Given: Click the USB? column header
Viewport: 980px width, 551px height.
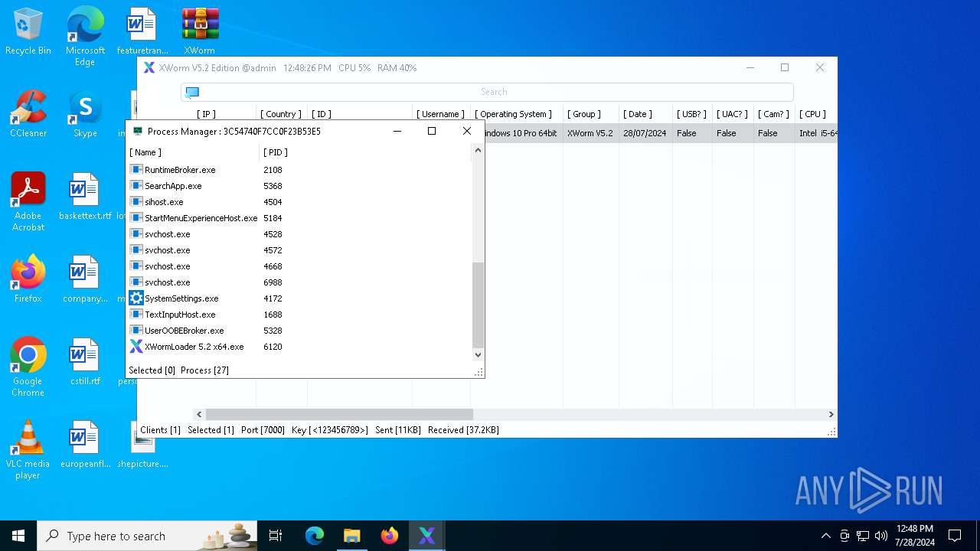Looking at the screenshot, I should coord(691,114).
